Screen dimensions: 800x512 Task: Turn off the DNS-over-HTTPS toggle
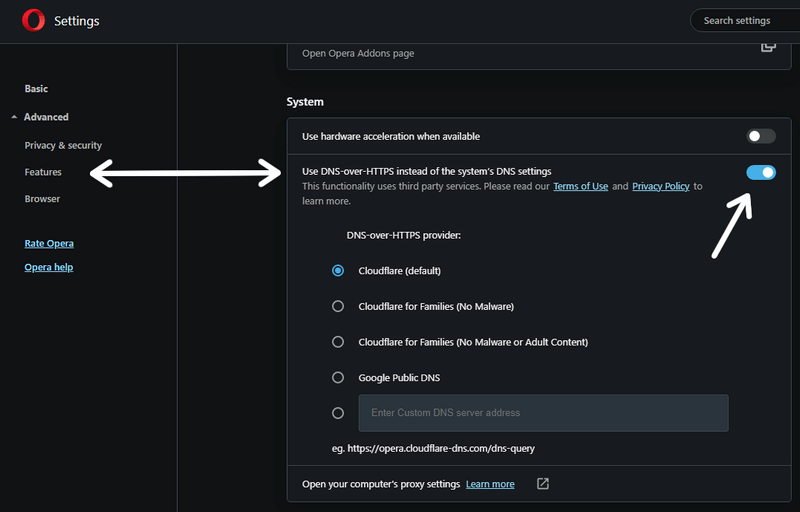tap(761, 173)
